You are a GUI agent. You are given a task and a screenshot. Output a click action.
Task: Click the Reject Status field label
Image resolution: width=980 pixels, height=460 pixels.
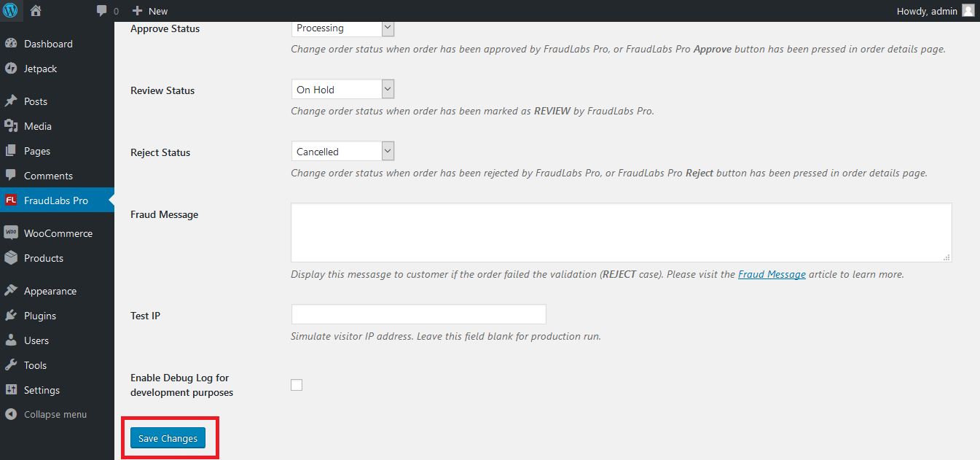(160, 152)
